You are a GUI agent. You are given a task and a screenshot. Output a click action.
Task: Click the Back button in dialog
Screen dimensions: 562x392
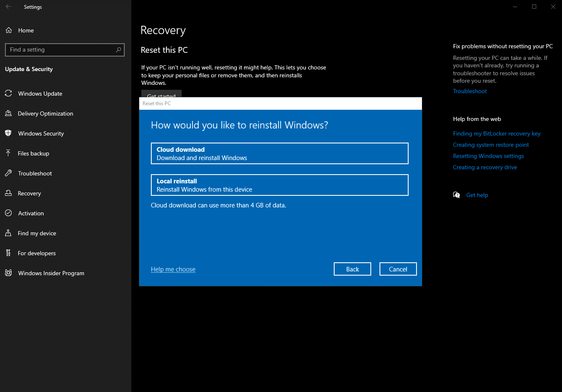pos(352,269)
